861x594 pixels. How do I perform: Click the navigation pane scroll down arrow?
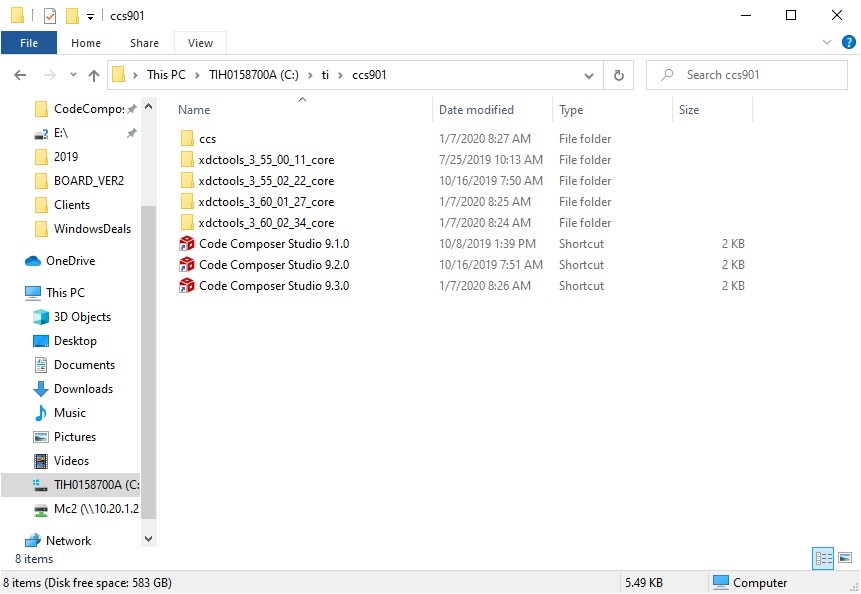[x=148, y=539]
